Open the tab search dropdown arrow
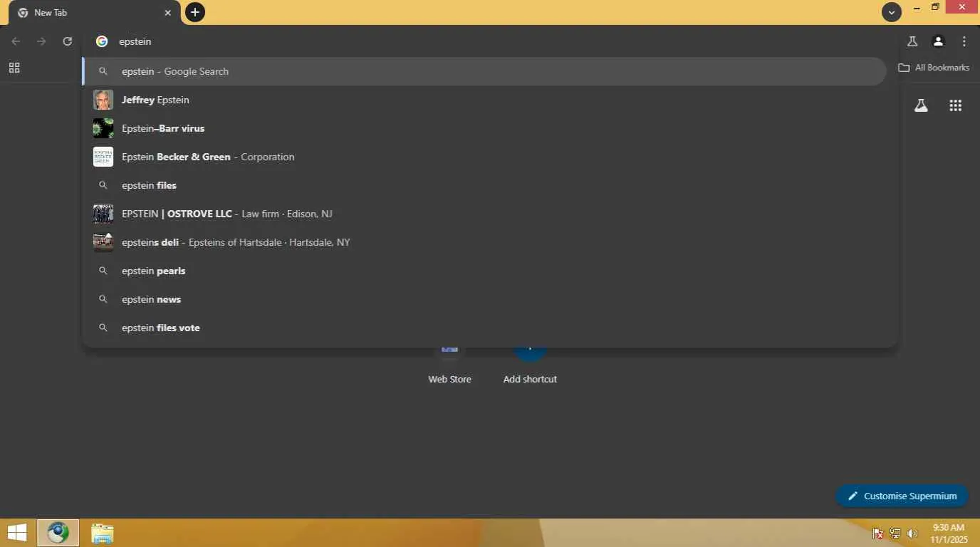This screenshot has height=547, width=980. tap(892, 12)
